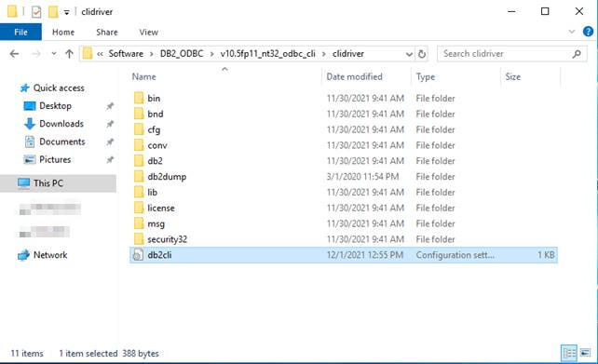Screen dimensions: 598x364
Task: Click the db2cli date 12/1/2021 12:55 PM
Action: point(364,255)
